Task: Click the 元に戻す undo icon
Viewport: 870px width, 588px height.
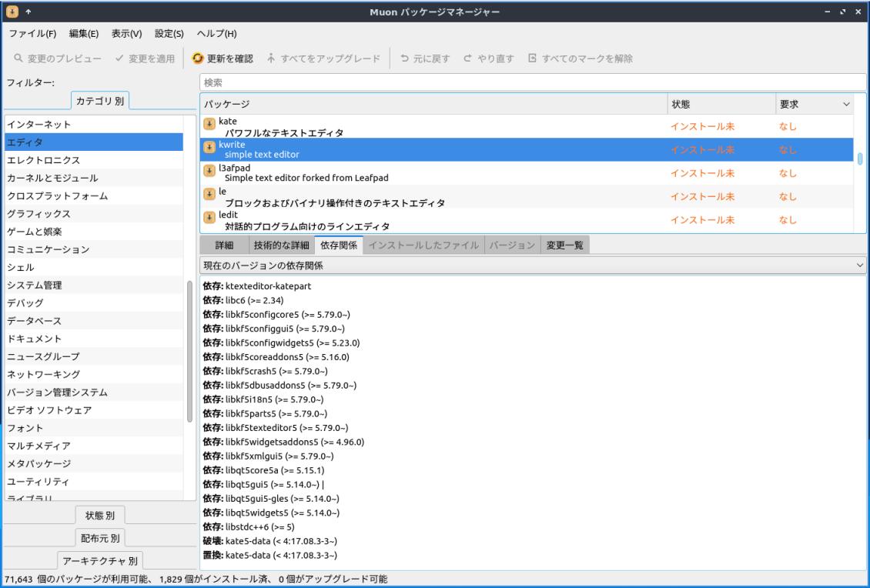Action: [404, 58]
